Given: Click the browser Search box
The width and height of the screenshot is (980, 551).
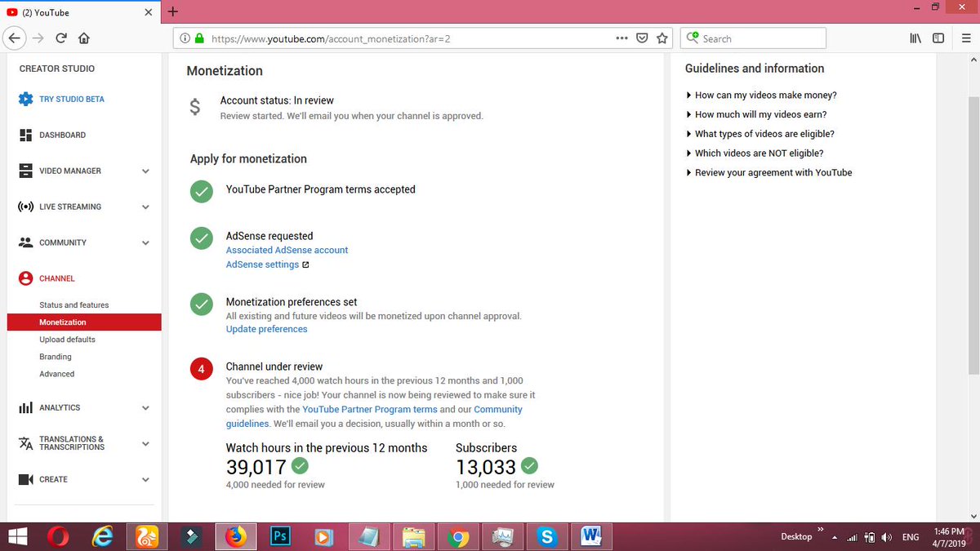Looking at the screenshot, I should (753, 38).
